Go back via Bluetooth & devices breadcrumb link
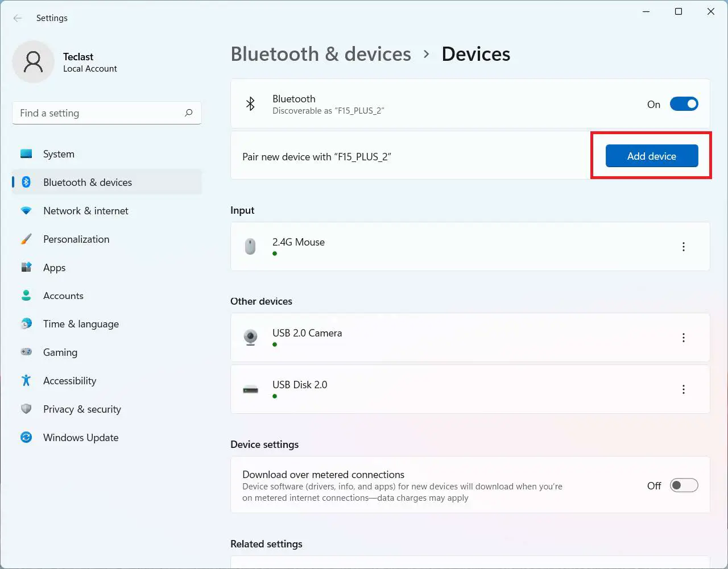Screen dimensions: 728x569 tap(321, 54)
